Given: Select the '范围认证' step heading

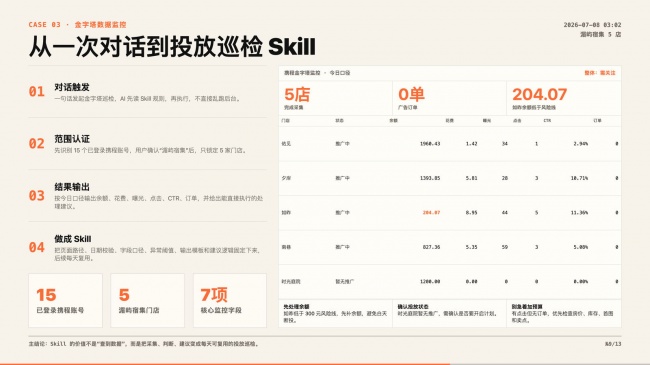Looking at the screenshot, I should 72,139.
